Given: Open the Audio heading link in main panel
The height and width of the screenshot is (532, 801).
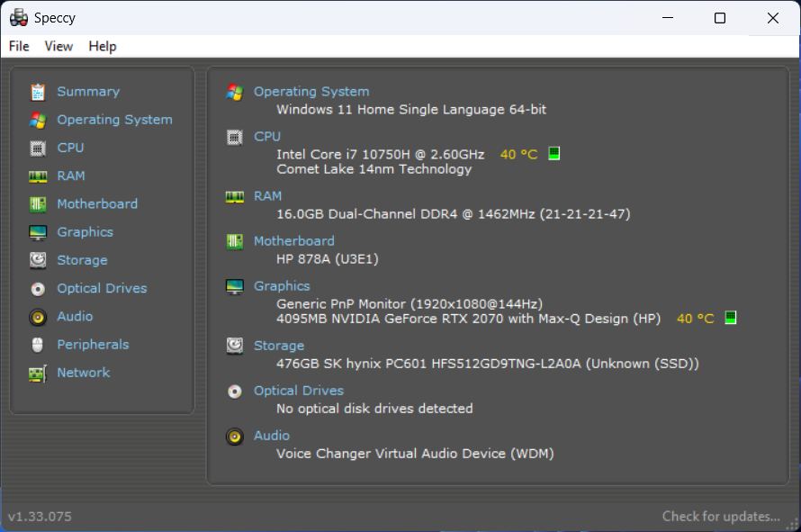Looking at the screenshot, I should click(x=272, y=436).
